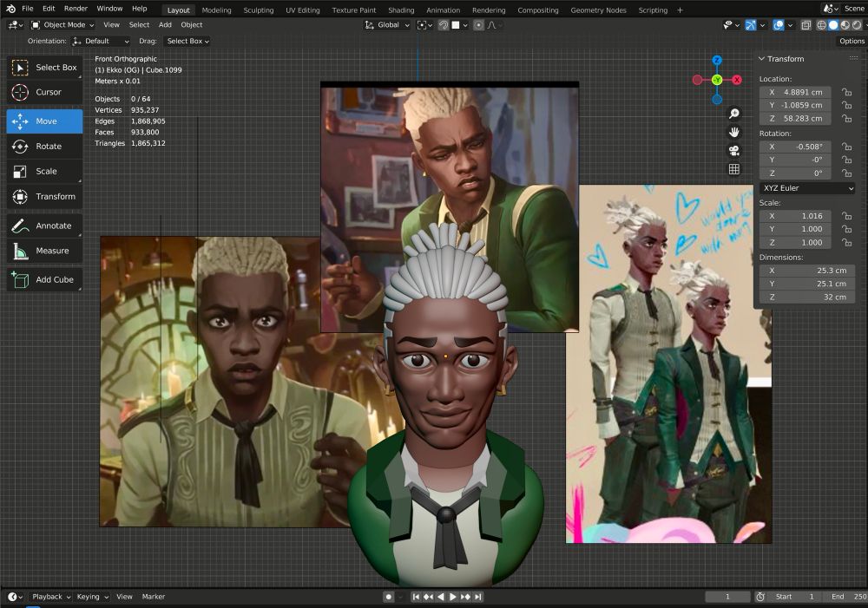Play animation in reverse

click(441, 597)
